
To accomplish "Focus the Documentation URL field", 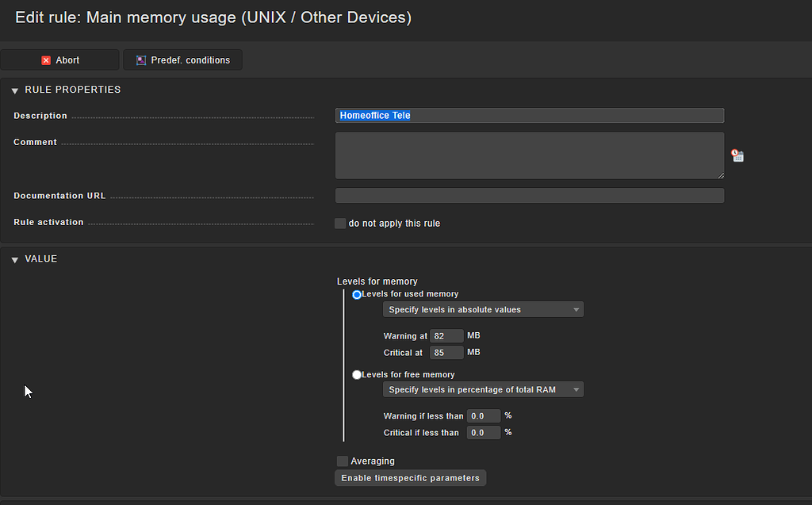I will tap(529, 196).
